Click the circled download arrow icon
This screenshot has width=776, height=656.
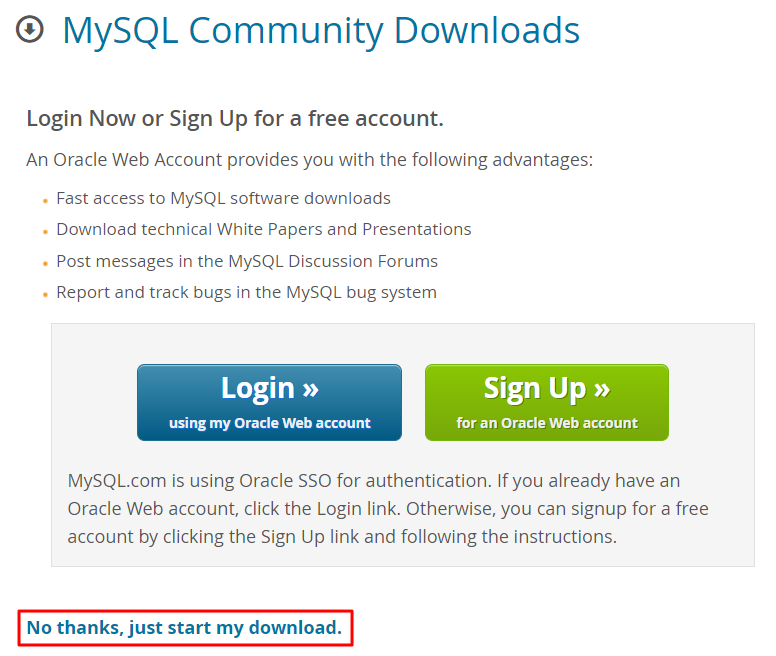point(30,29)
